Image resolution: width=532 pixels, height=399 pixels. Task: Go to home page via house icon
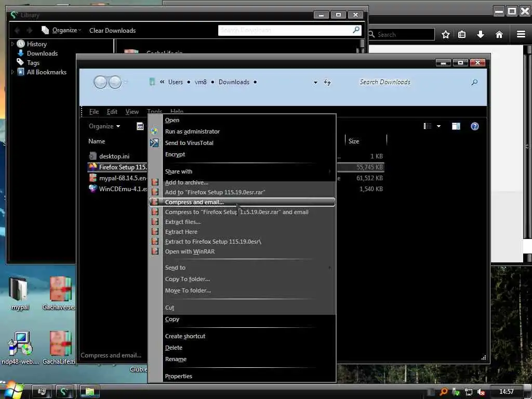coord(499,34)
